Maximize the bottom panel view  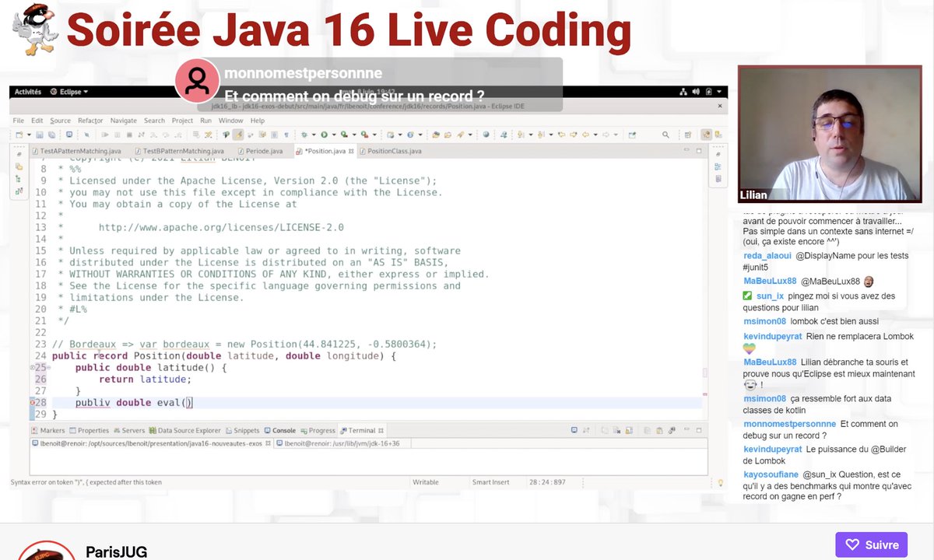[x=699, y=430]
